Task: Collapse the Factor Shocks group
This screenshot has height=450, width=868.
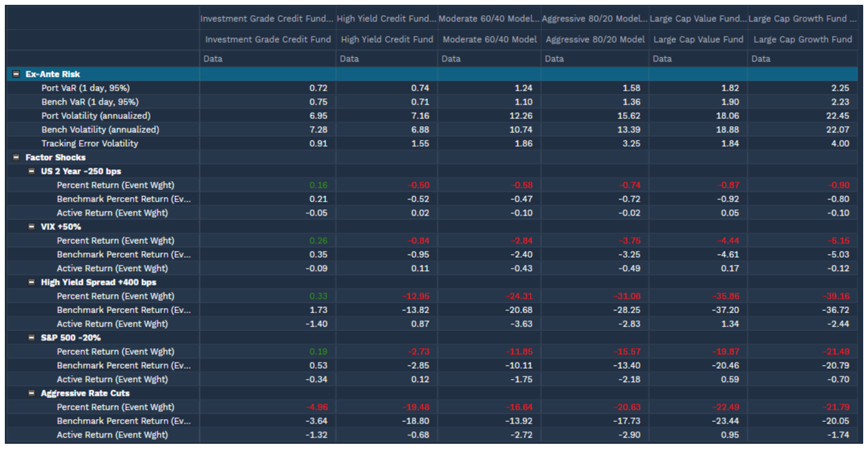Action: click(16, 157)
